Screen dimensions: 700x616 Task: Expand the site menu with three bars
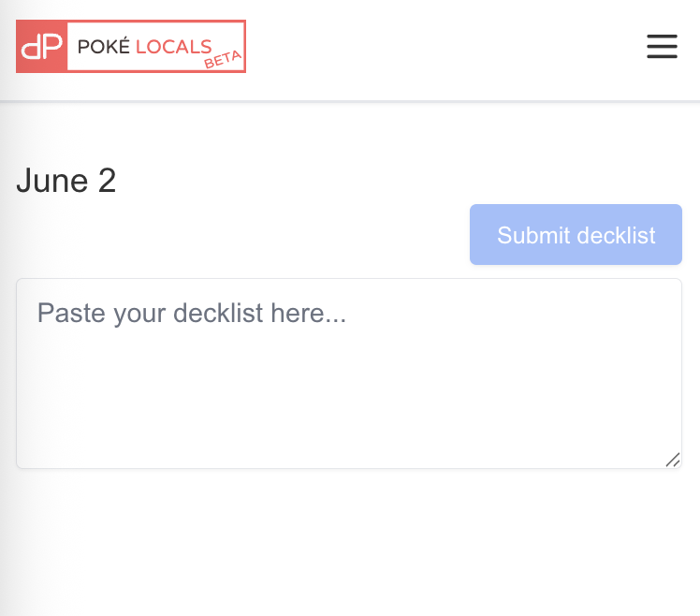click(x=662, y=47)
